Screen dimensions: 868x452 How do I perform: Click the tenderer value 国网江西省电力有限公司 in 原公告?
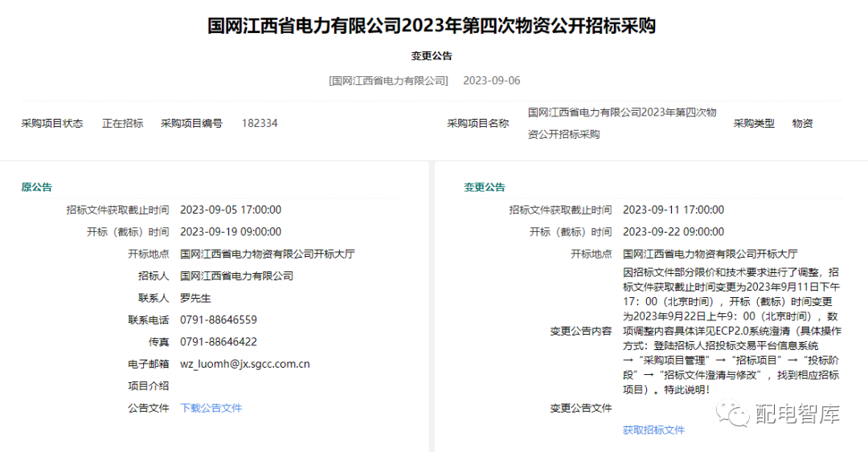coord(236,275)
